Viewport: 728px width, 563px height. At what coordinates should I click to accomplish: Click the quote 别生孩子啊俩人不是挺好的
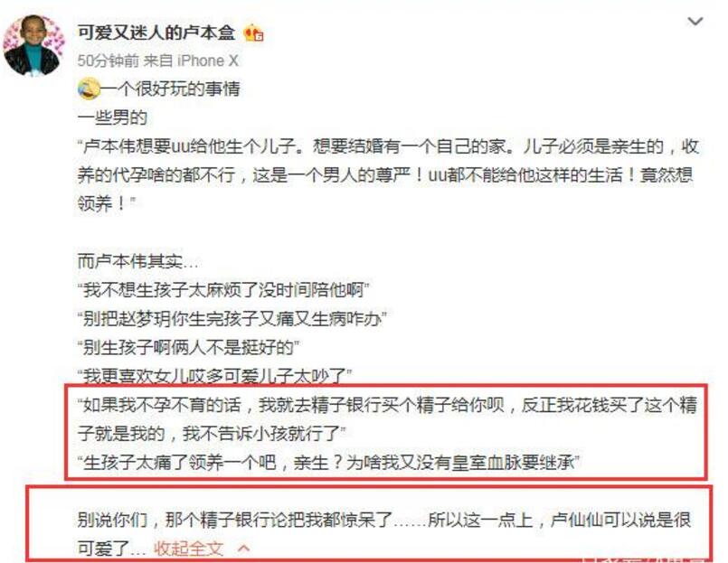[188, 347]
